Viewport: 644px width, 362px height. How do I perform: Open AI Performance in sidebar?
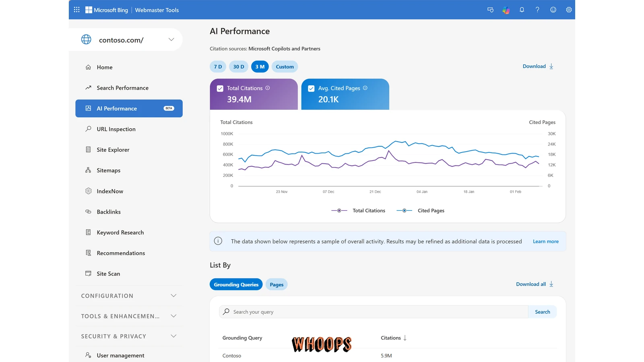pyautogui.click(x=129, y=108)
